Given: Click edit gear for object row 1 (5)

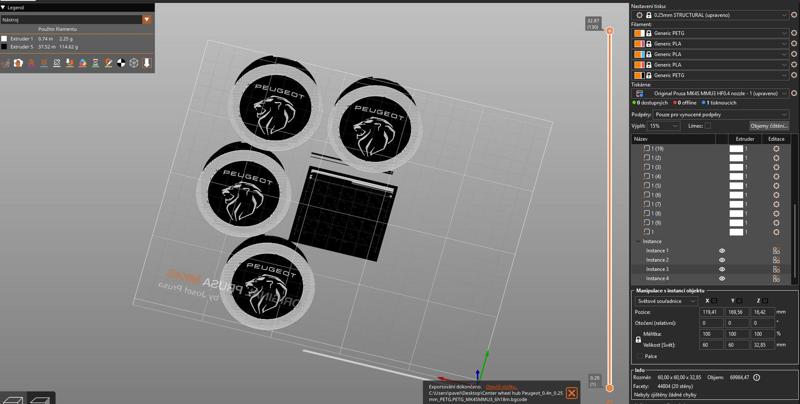Looking at the screenshot, I should (x=776, y=186).
